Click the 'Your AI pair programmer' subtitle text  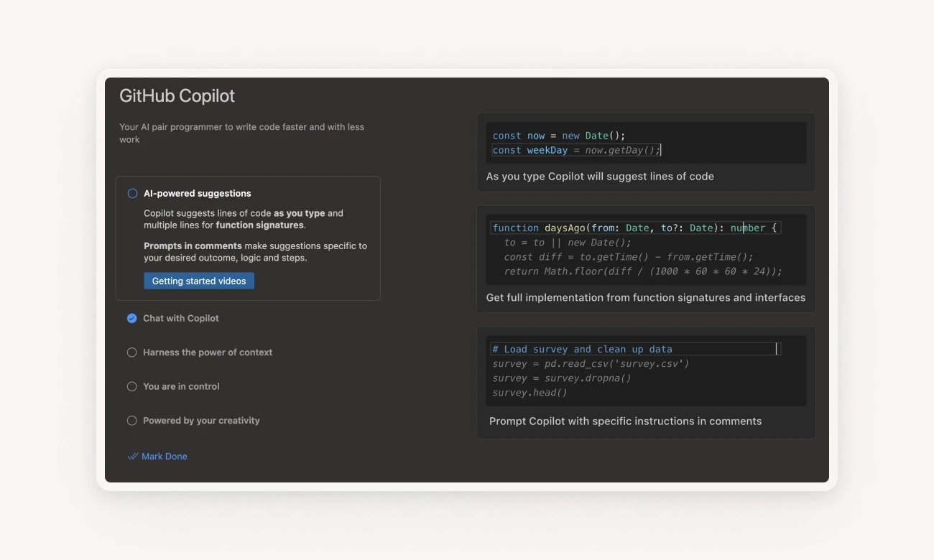click(242, 134)
